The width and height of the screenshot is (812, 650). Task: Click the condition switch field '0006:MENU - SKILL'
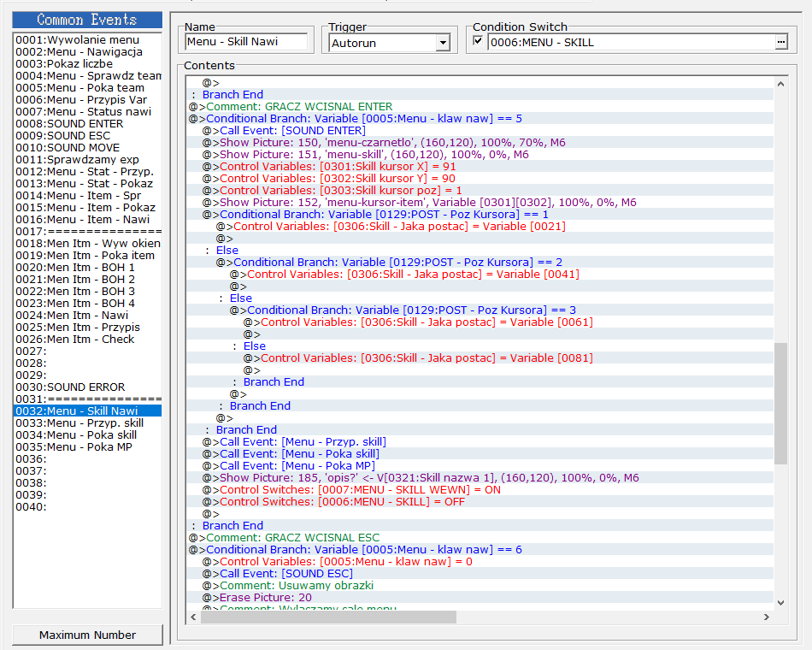(x=632, y=43)
